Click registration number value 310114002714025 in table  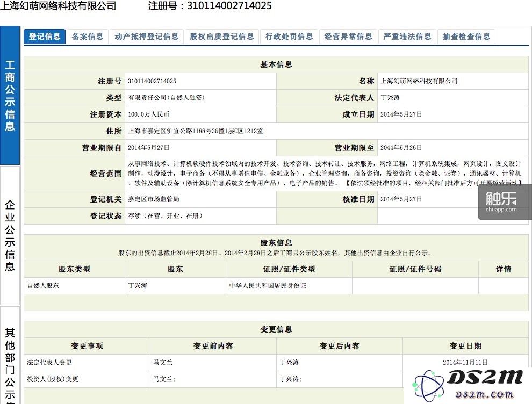pos(152,81)
